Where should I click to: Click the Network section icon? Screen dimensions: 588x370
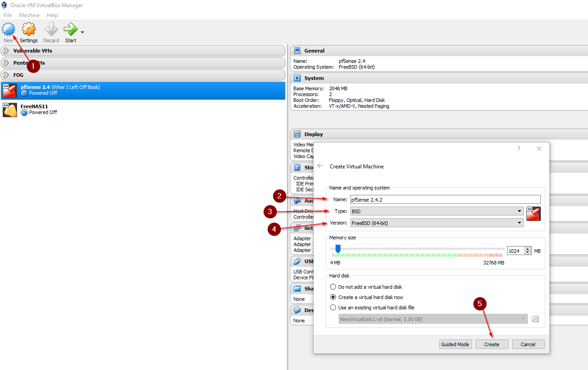coord(297,228)
